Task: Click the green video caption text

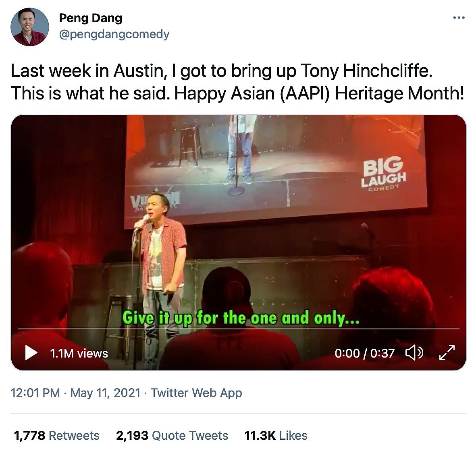Action: (241, 318)
